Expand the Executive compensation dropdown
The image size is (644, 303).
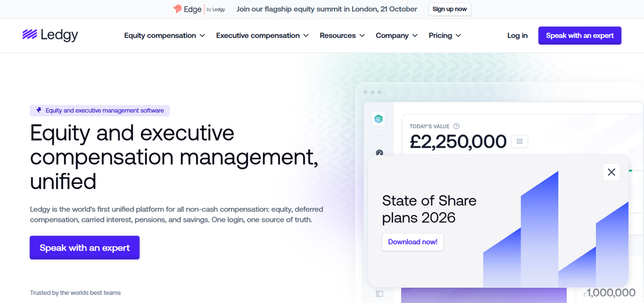click(x=262, y=35)
